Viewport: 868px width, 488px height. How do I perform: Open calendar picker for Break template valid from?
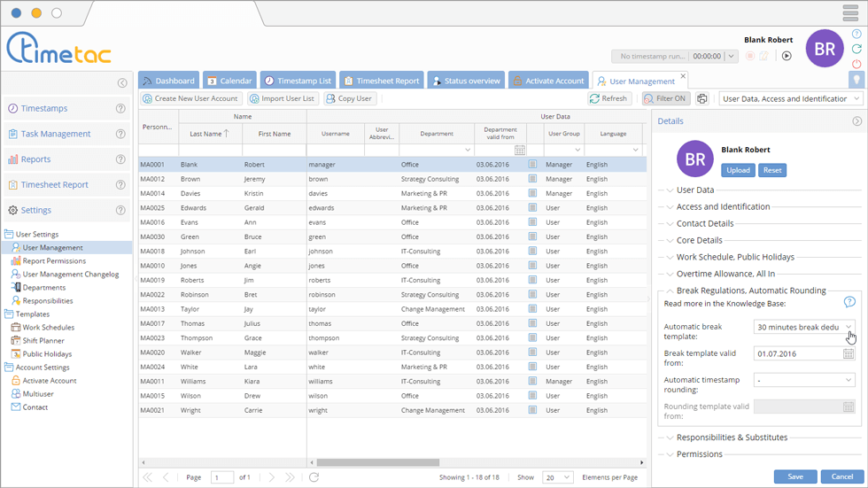[x=849, y=353]
